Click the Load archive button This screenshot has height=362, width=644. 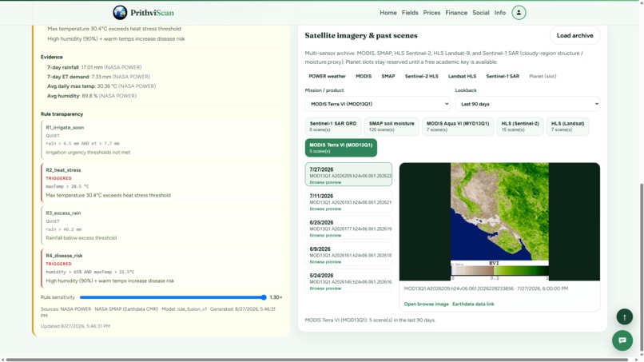574,36
